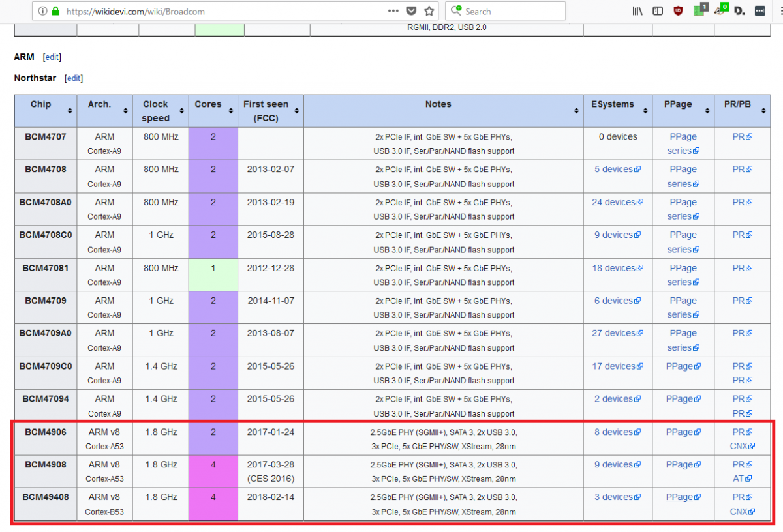This screenshot has height=532, width=783.
Task: Open the series link for BCM4708
Action: point(683,184)
